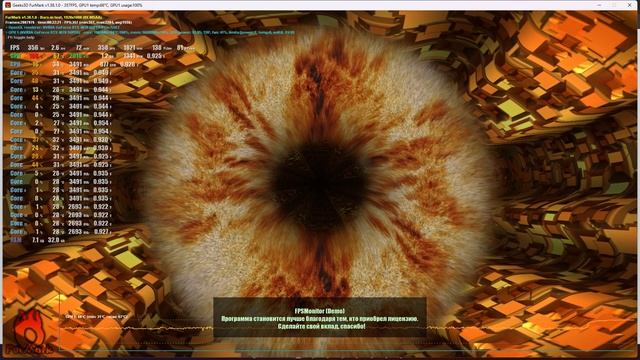The width and height of the screenshot is (640, 360).
Task: Click the 'Сделайте свой вклад, спасибо!' line
Action: 321,327
